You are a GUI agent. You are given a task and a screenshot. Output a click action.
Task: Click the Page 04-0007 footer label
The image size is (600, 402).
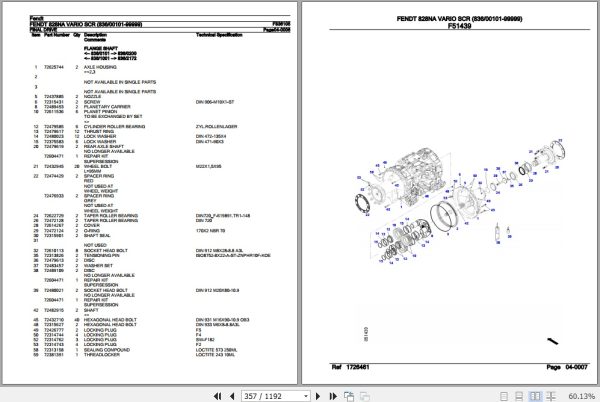point(567,367)
